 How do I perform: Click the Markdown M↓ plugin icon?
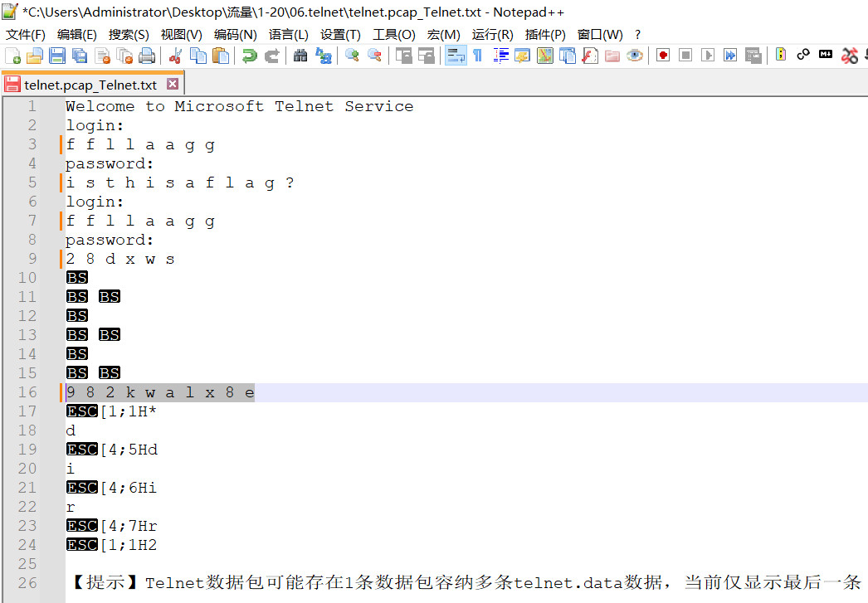click(826, 54)
